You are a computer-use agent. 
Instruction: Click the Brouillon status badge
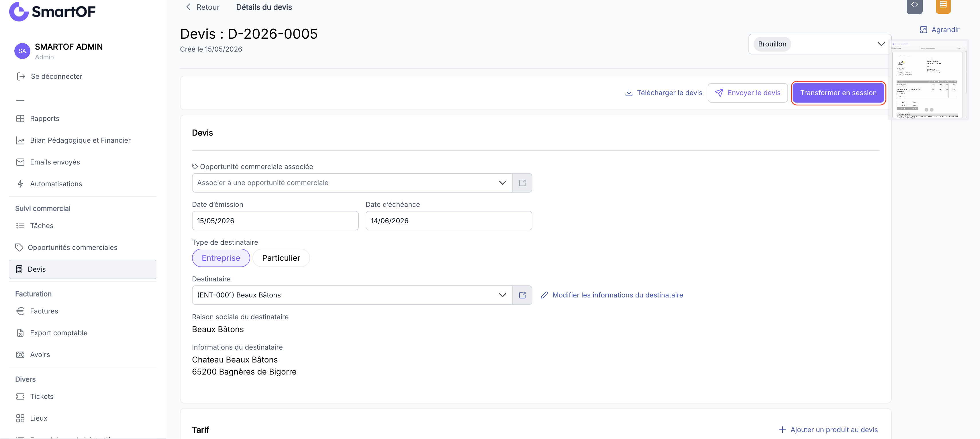pos(772,44)
